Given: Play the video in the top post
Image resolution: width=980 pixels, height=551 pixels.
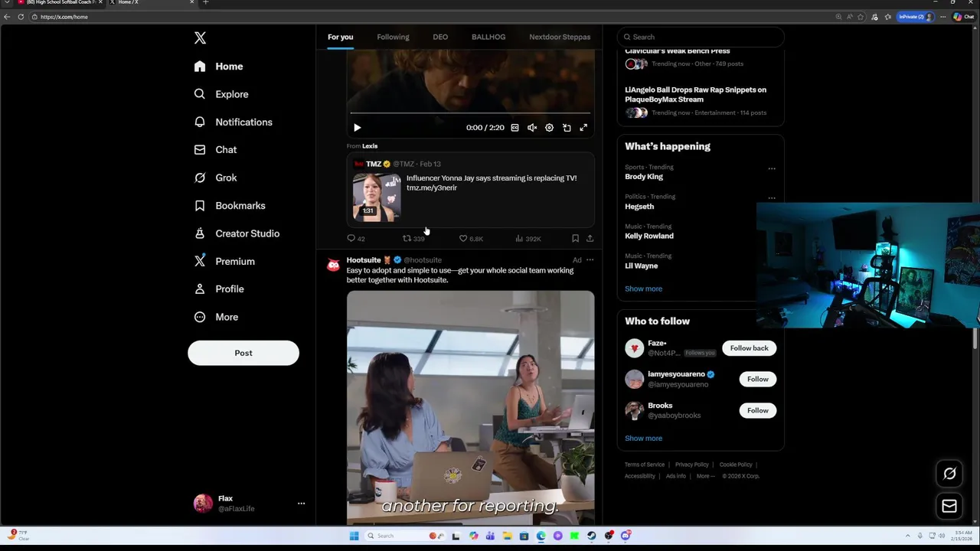Looking at the screenshot, I should point(357,128).
